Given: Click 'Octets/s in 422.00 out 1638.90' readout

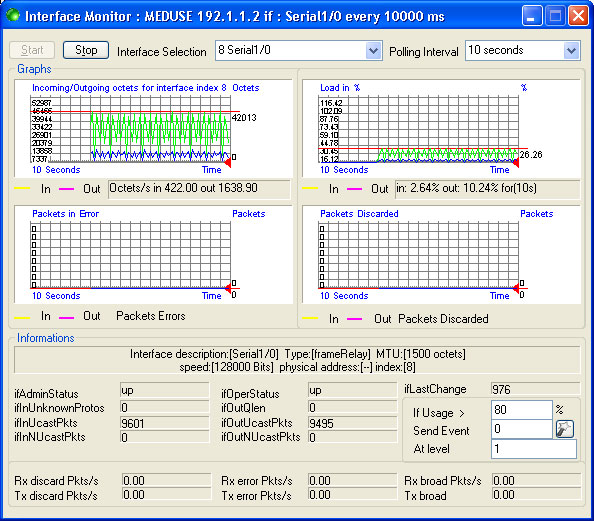Looking at the screenshot, I should (x=199, y=189).
